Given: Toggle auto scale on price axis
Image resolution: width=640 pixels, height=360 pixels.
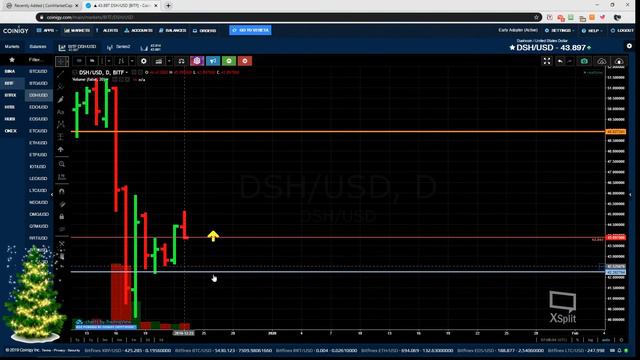Looking at the screenshot, I should pyautogui.click(x=606, y=340).
